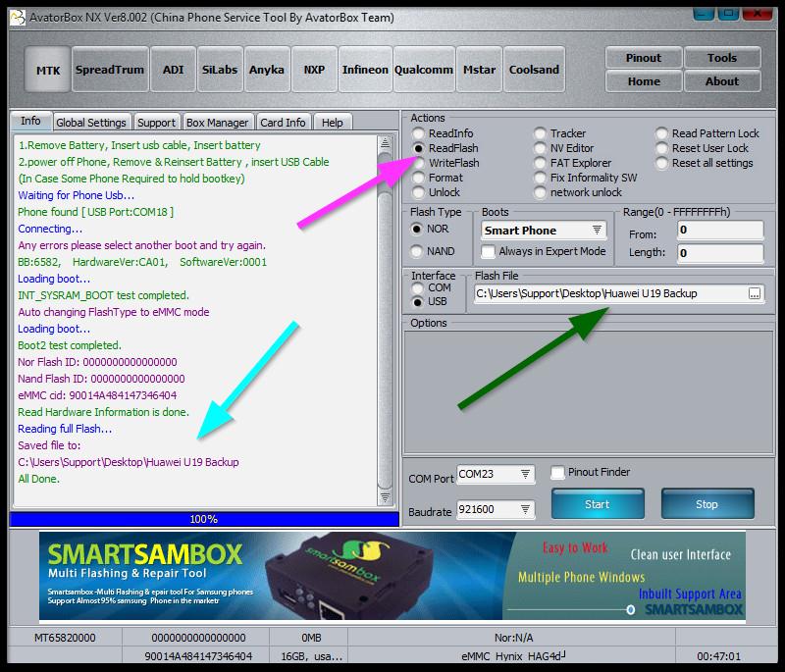This screenshot has width=785, height=672.
Task: Select the Format action
Action: pos(438,178)
